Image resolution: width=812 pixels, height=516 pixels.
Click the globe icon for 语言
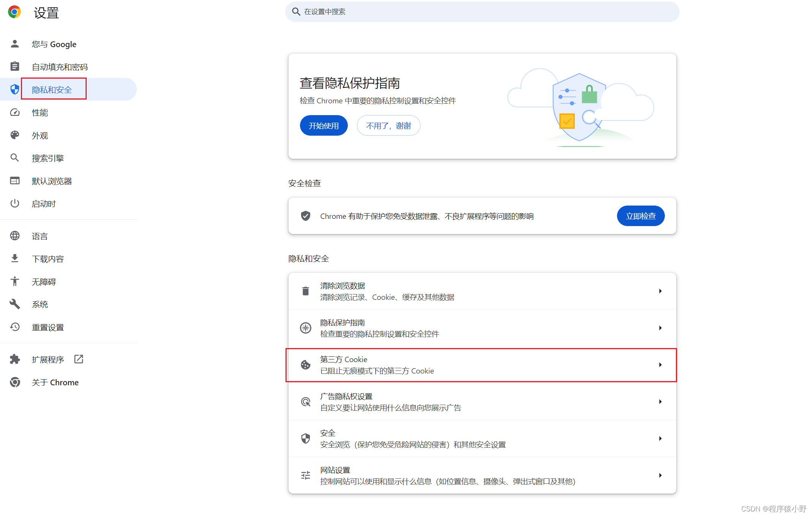pos(15,236)
